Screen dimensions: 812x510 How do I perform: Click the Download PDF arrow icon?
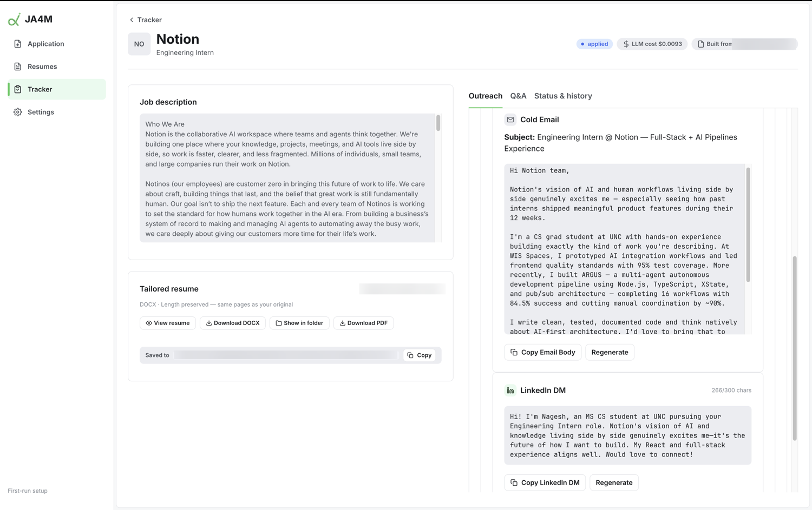click(342, 323)
